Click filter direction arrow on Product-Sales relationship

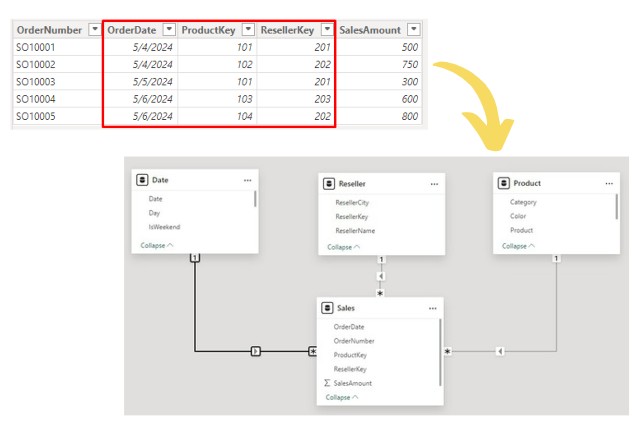(x=499, y=351)
